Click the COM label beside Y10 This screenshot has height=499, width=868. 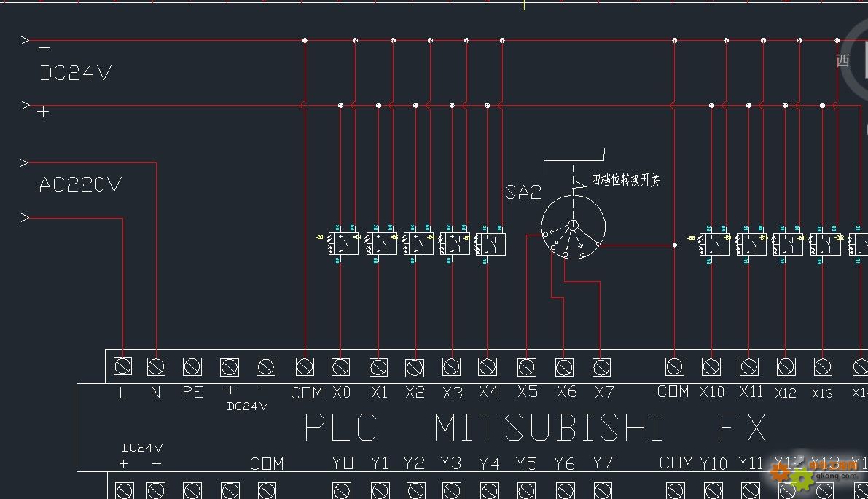(x=676, y=463)
